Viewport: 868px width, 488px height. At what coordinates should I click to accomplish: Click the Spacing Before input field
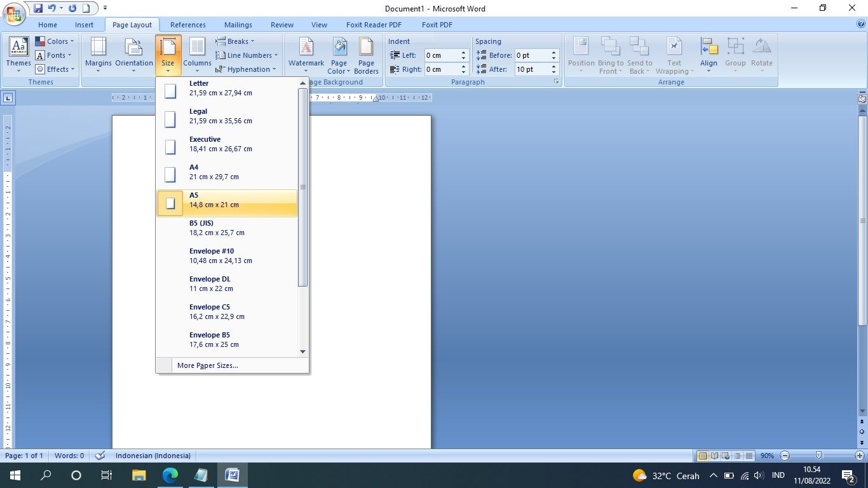click(532, 55)
